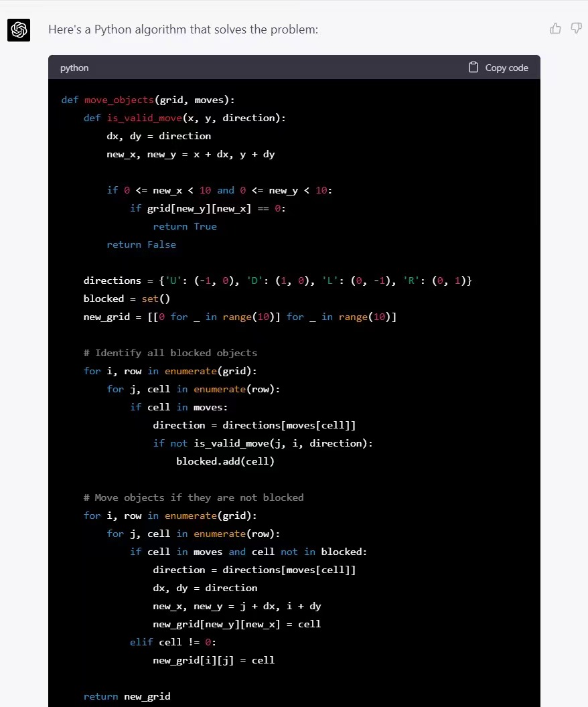This screenshot has width=588, height=707.
Task: Click the python language label
Action: [x=74, y=68]
